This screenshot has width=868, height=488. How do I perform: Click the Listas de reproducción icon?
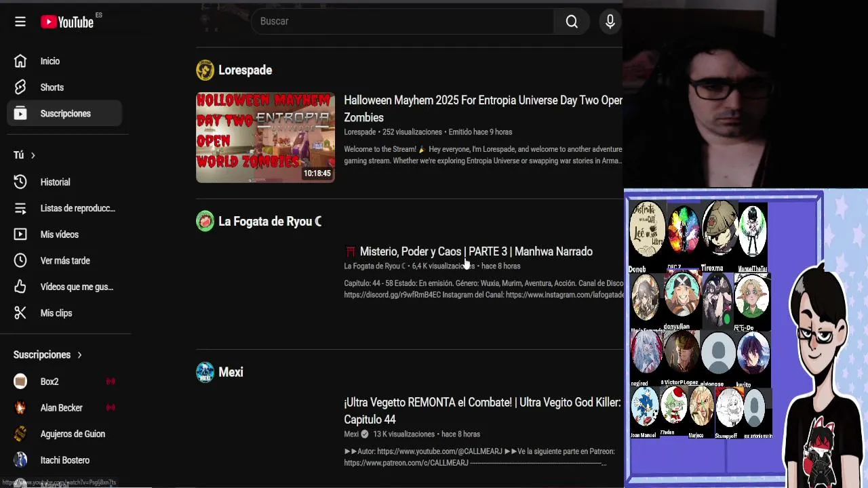click(x=20, y=208)
